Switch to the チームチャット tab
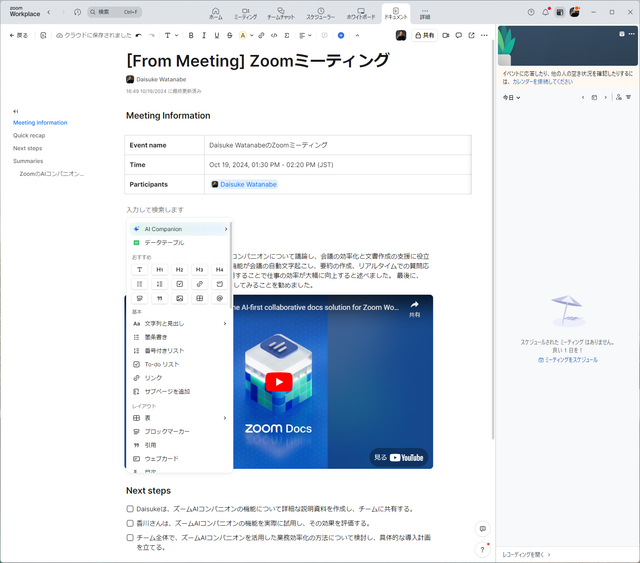Screen dimensions: 640x563 pos(281,13)
